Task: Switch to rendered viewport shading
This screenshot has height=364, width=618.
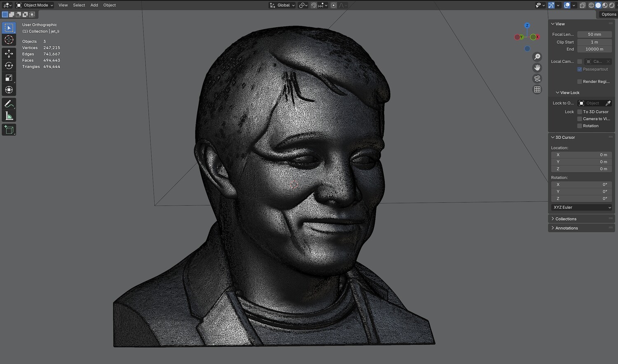Action: [612, 5]
